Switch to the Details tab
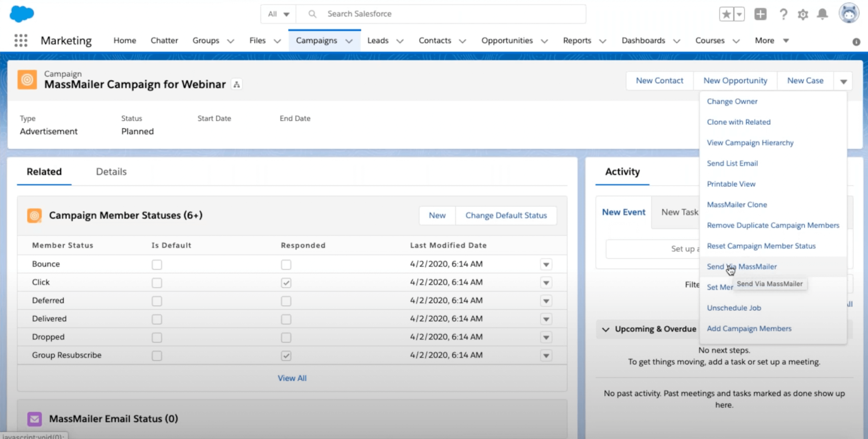The width and height of the screenshot is (868, 439). 111,172
